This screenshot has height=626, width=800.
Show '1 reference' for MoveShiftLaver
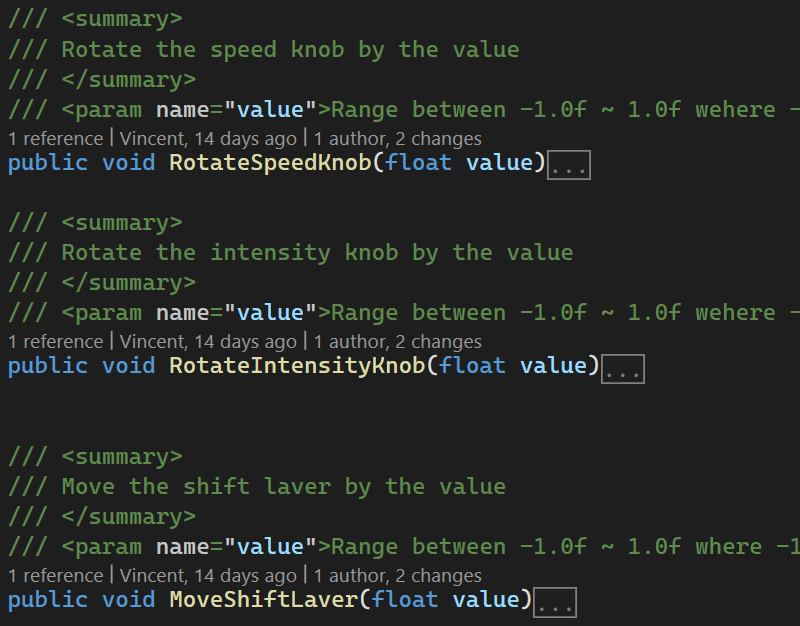55,576
